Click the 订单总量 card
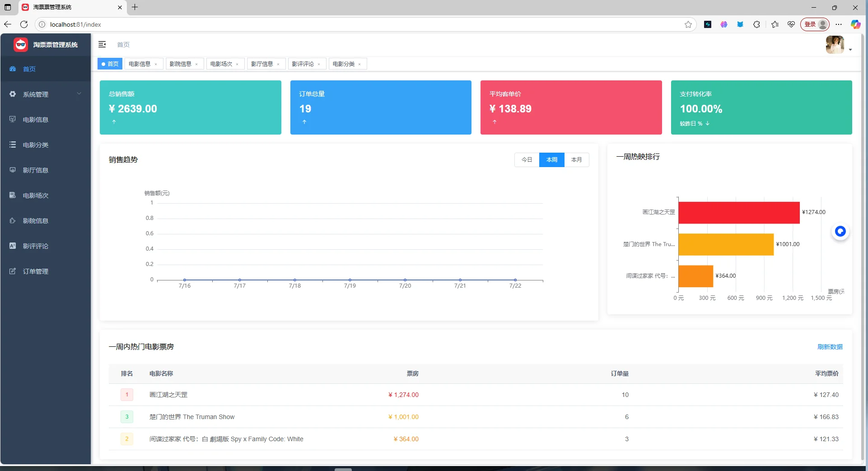This screenshot has width=868, height=471. (381, 107)
